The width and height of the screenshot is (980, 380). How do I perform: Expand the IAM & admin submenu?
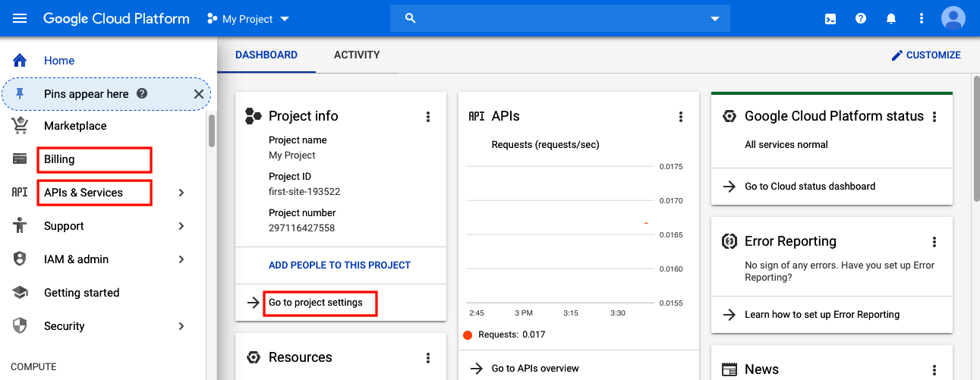[181, 259]
